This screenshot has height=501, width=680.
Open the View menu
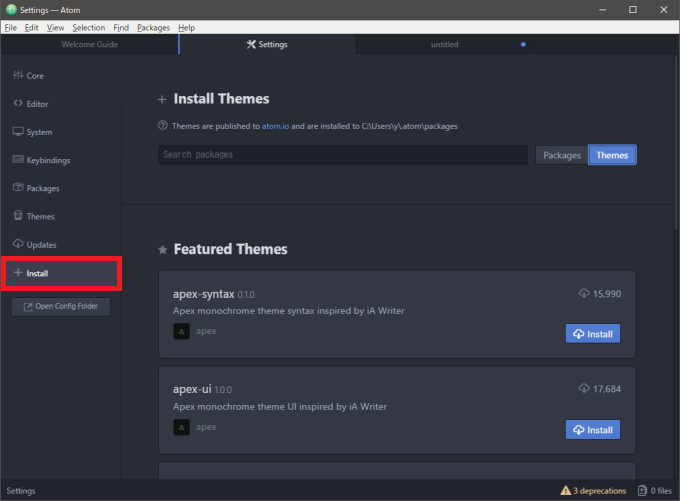(56, 28)
